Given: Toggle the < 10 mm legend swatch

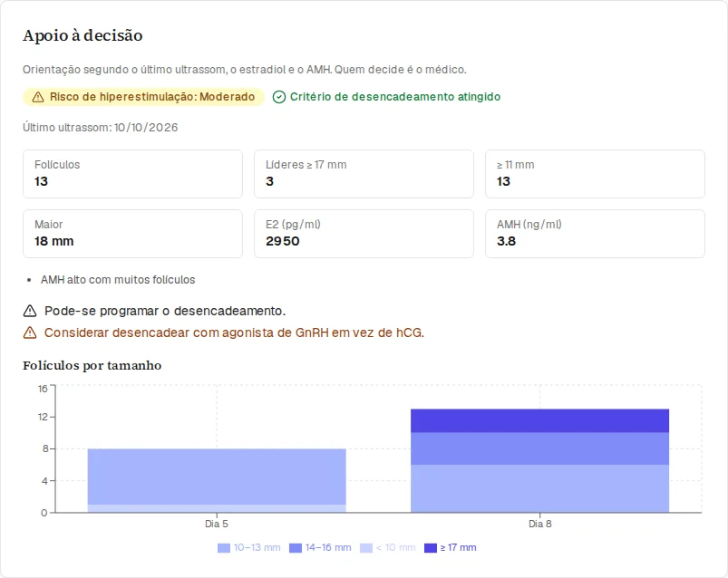Looking at the screenshot, I should click(366, 548).
